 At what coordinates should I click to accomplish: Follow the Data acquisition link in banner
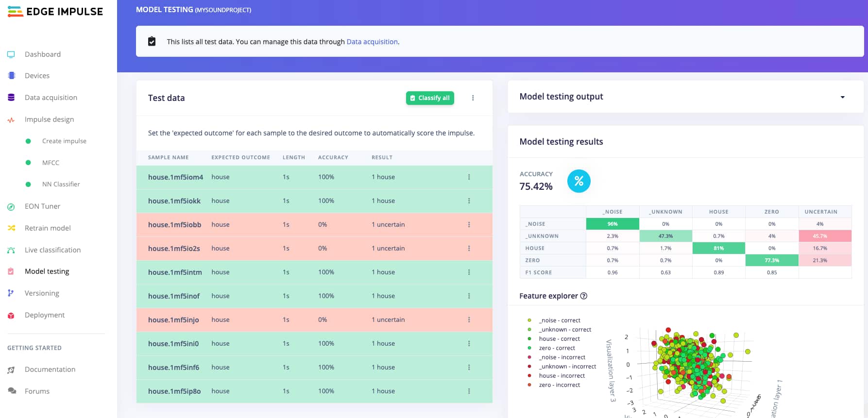[x=372, y=42]
